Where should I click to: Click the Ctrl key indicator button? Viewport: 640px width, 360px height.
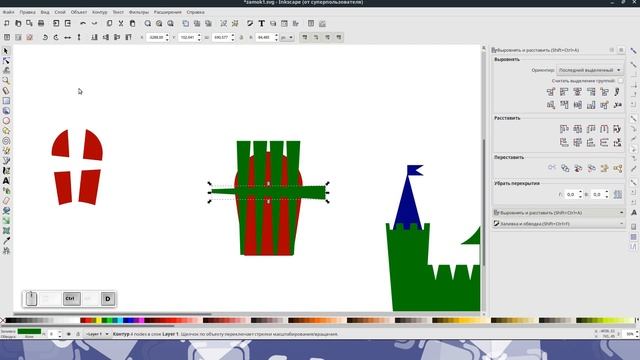(71, 299)
